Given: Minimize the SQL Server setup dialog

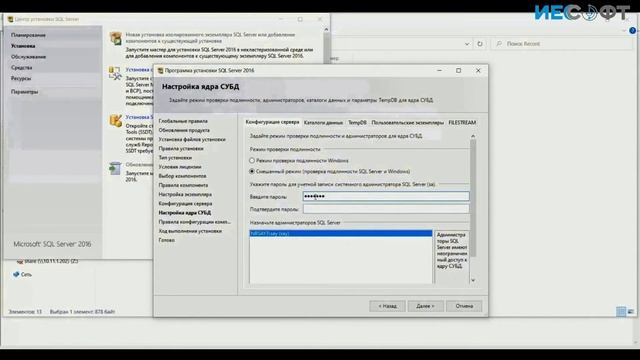Looking at the screenshot, I should coord(439,71).
